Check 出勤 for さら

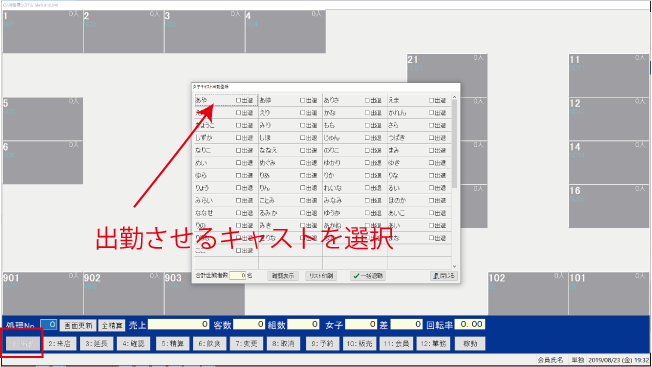click(432, 126)
